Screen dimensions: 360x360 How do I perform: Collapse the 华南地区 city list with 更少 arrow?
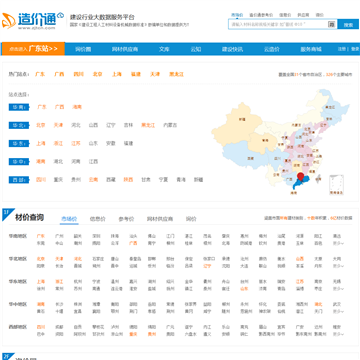(338, 243)
